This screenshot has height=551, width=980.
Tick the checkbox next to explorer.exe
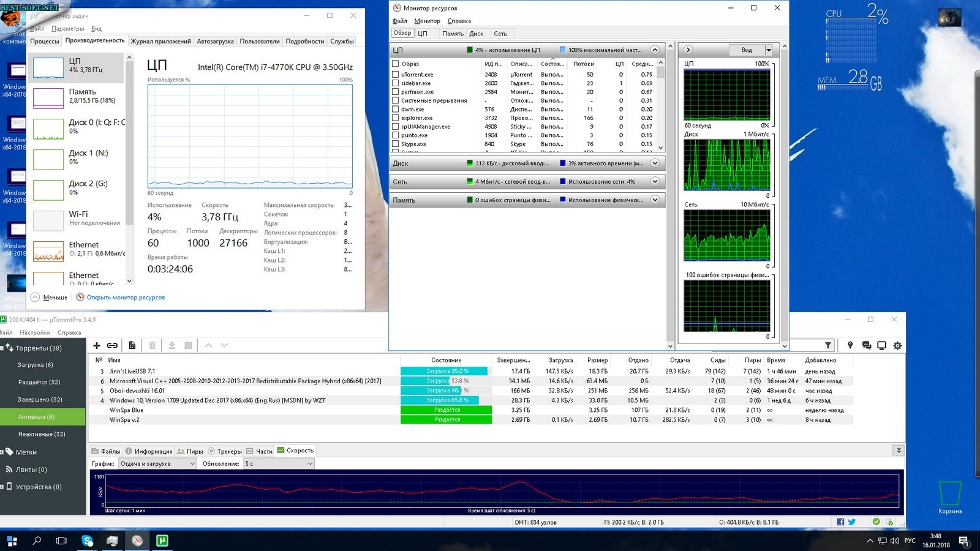[396, 118]
